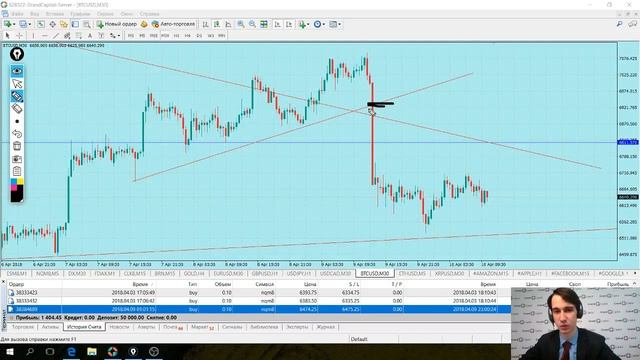Open the templates dropdown
Screen dimensions: 640x360
tap(340, 24)
